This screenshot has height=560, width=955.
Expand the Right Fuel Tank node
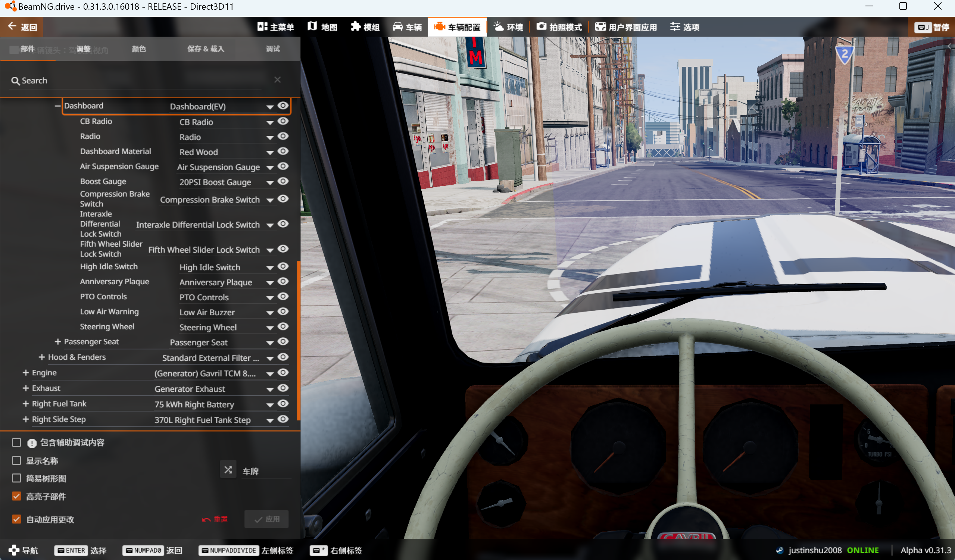pyautogui.click(x=26, y=404)
